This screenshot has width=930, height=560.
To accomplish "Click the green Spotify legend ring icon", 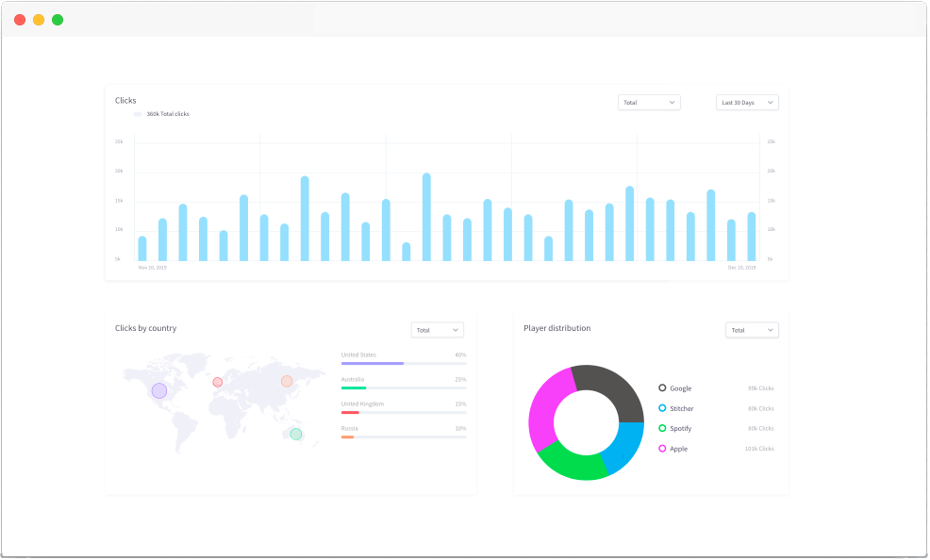I will [x=662, y=428].
